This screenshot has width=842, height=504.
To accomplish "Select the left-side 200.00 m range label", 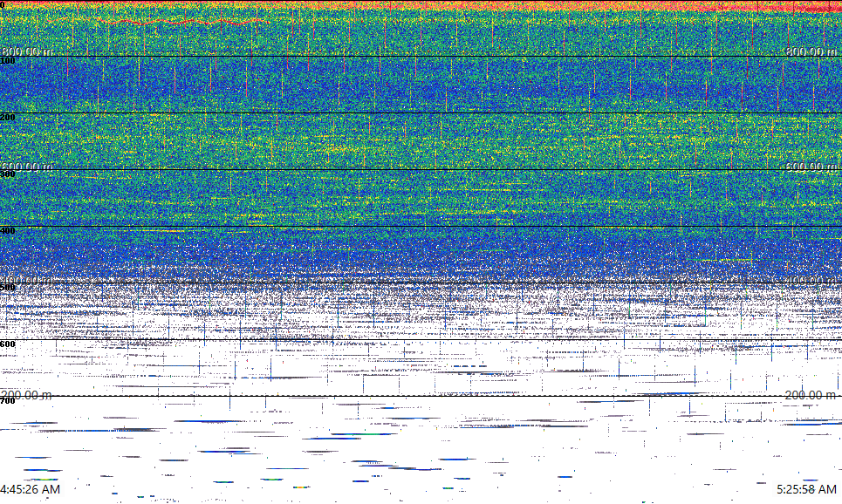I will tap(26, 396).
